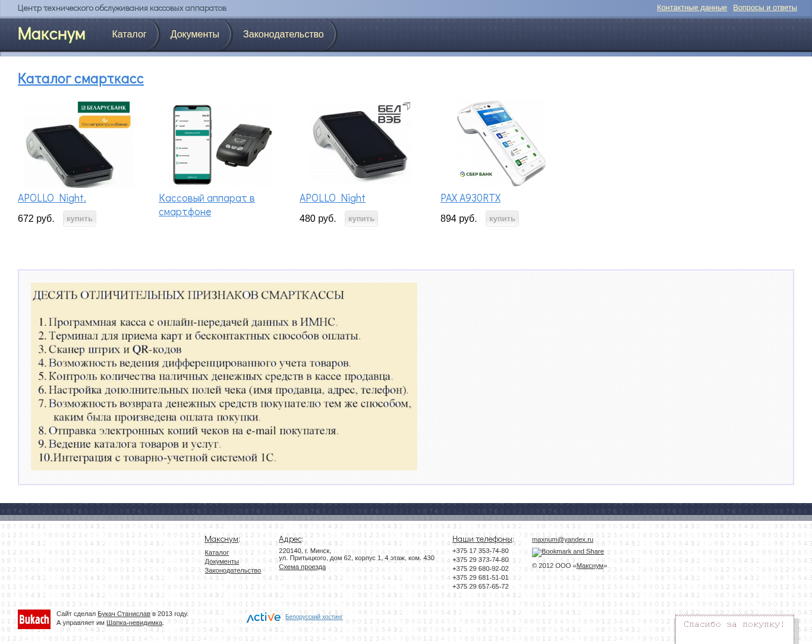Viewport: 812px width, 644px height.
Task: Open the Схема проезда link
Action: coord(302,567)
